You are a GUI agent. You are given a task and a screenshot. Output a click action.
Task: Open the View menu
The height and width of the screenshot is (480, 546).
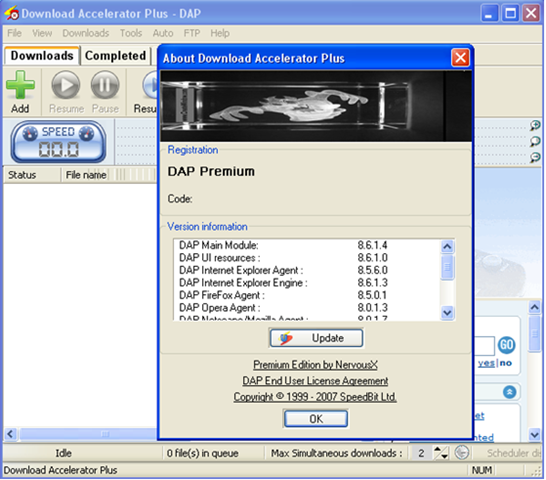(x=42, y=33)
